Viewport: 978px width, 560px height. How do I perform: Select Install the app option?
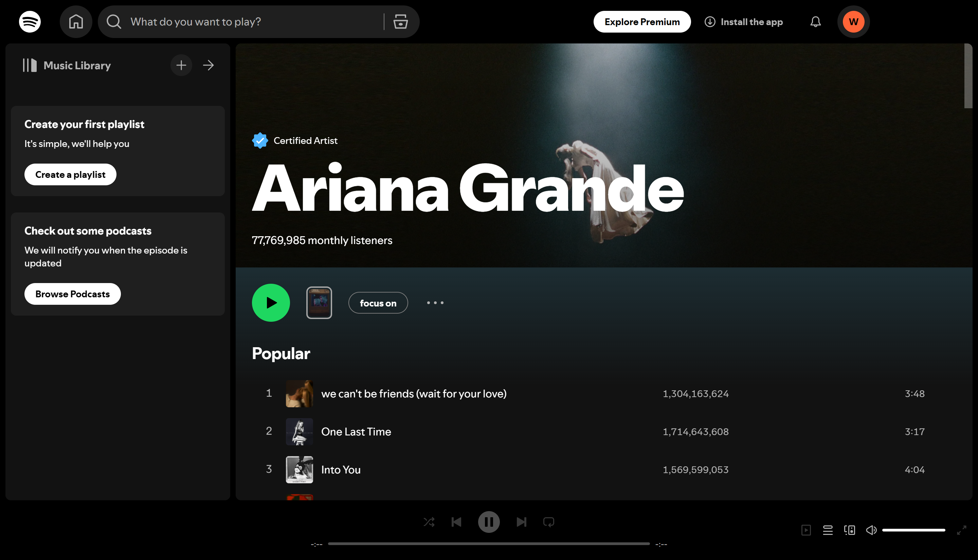coord(743,21)
